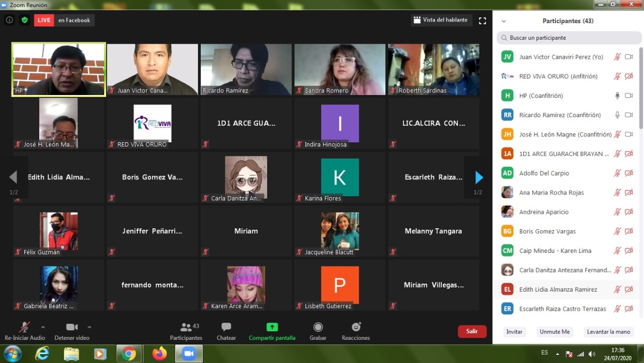Click the Miriam name tile
The width and height of the screenshot is (644, 363).
pyautogui.click(x=246, y=231)
